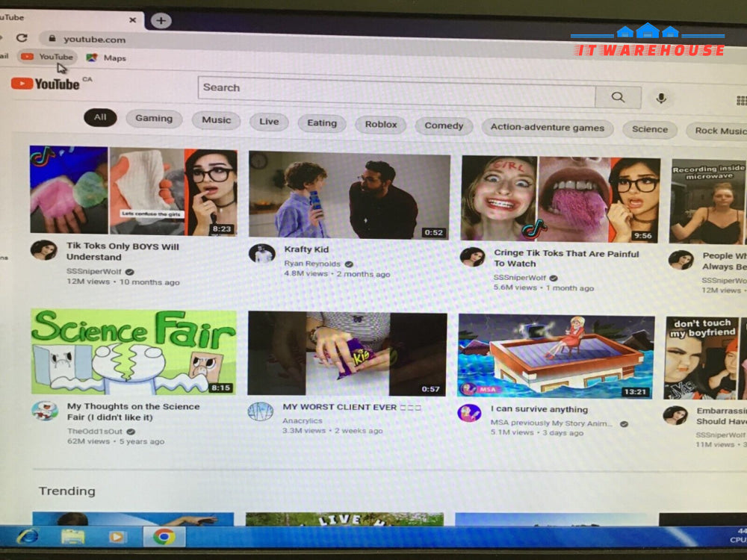Screen dimensions: 747x560
Task: Launch Internet Explorer from taskbar
Action: [28, 537]
